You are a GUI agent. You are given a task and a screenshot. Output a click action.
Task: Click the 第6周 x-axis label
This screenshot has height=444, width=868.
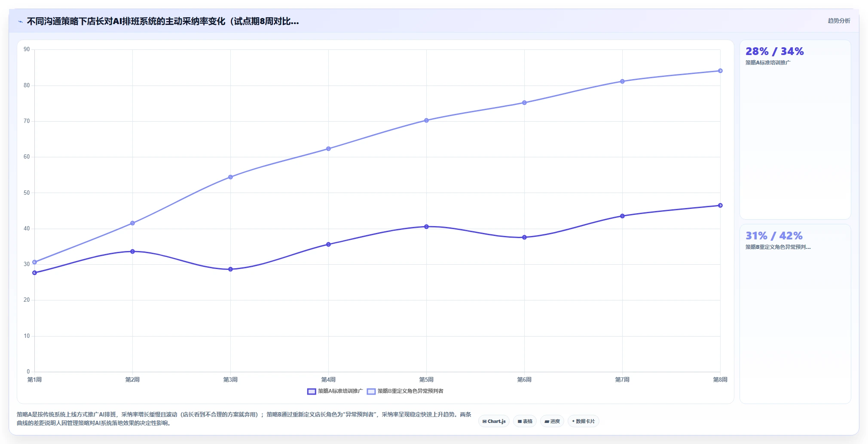click(524, 380)
